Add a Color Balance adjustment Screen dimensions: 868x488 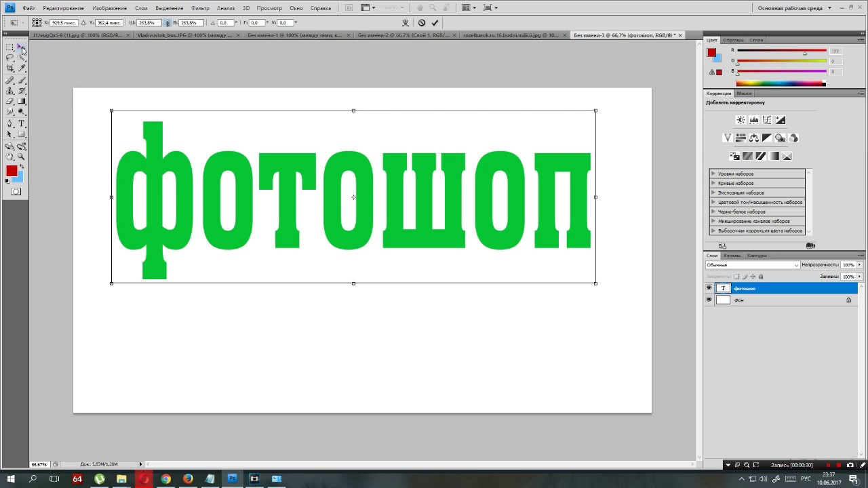coord(753,138)
